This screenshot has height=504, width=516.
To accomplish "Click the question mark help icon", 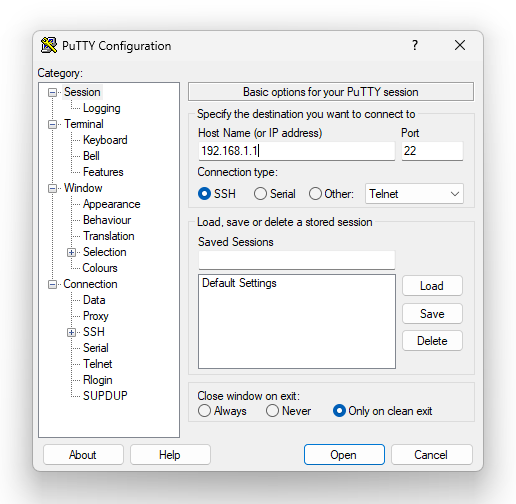I will click(x=415, y=45).
